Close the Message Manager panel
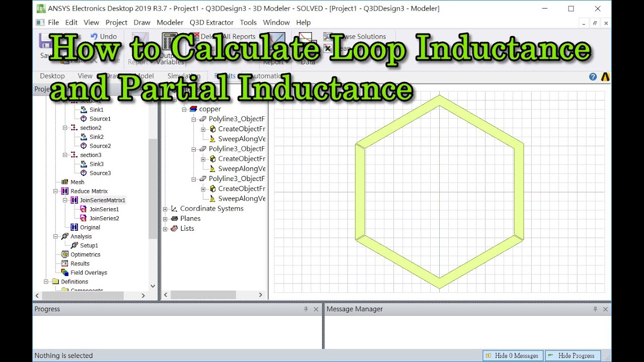644x362 pixels. [605, 309]
